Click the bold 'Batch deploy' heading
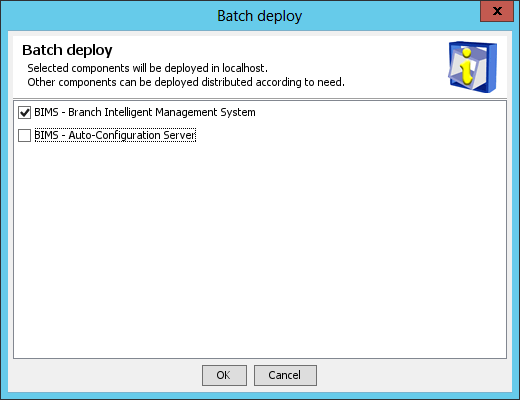 [x=67, y=50]
